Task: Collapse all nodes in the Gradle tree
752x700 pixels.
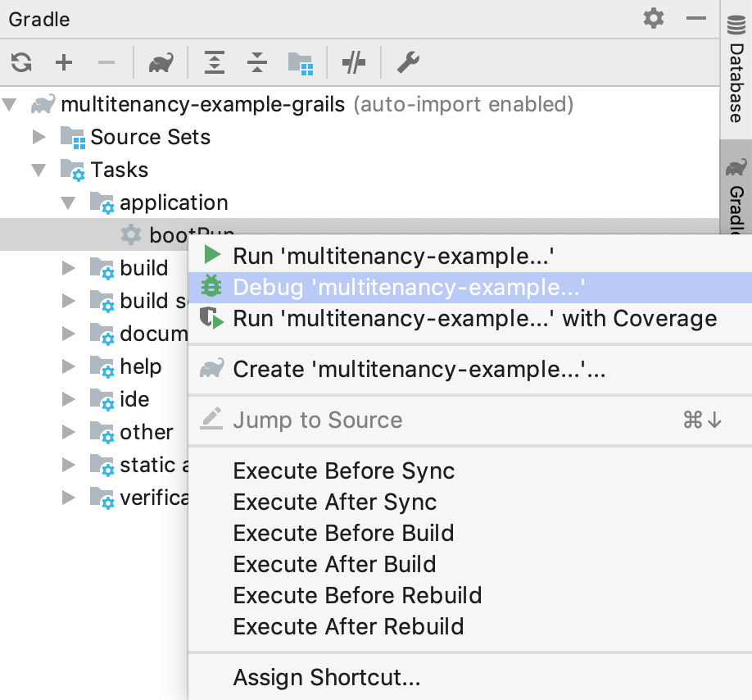Action: [256, 62]
